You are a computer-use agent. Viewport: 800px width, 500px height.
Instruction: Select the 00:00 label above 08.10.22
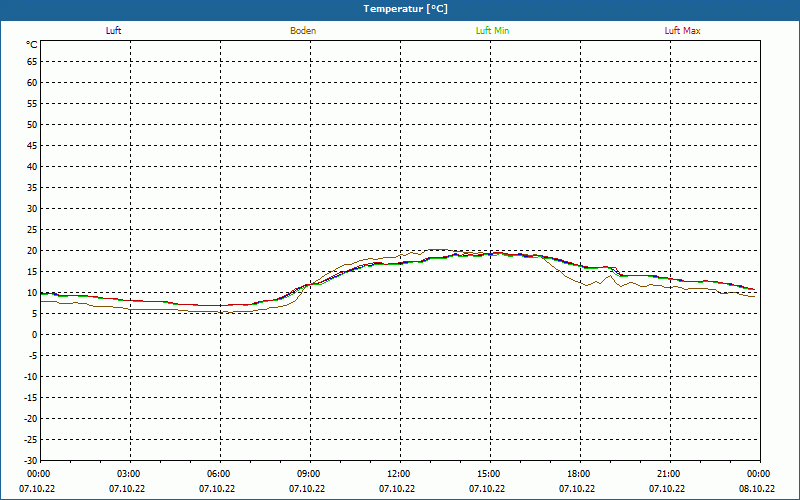(x=759, y=474)
